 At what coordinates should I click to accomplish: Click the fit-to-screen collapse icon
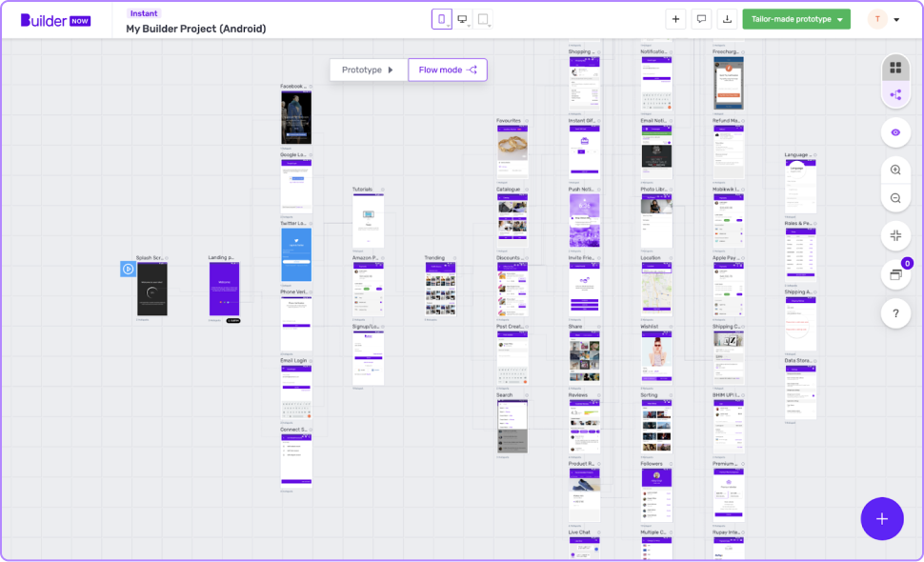point(895,236)
